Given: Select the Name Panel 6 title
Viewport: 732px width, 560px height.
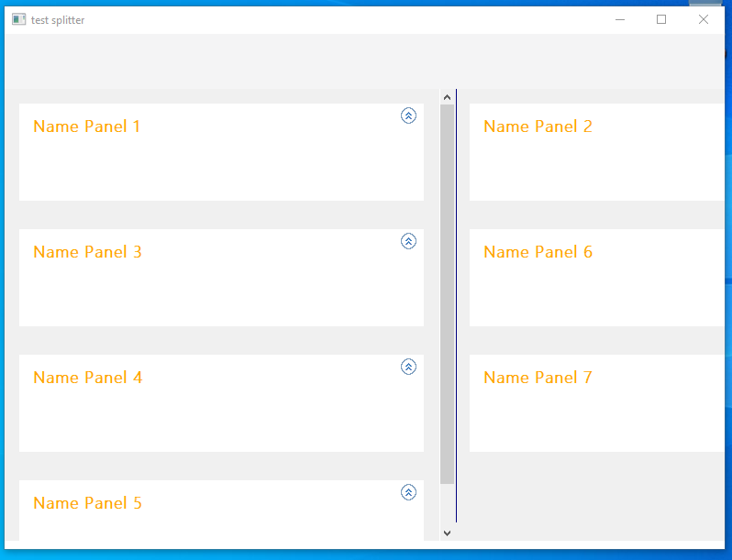Looking at the screenshot, I should (538, 252).
